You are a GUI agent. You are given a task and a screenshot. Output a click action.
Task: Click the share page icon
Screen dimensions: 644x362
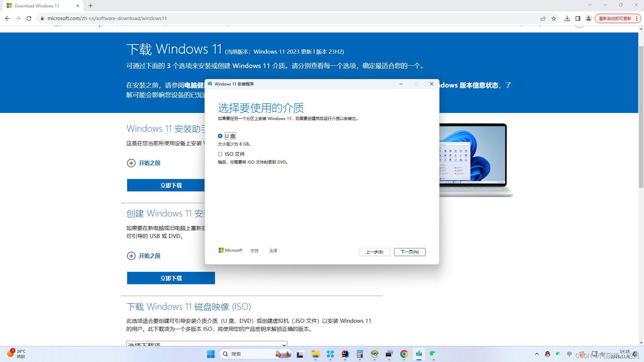click(543, 18)
